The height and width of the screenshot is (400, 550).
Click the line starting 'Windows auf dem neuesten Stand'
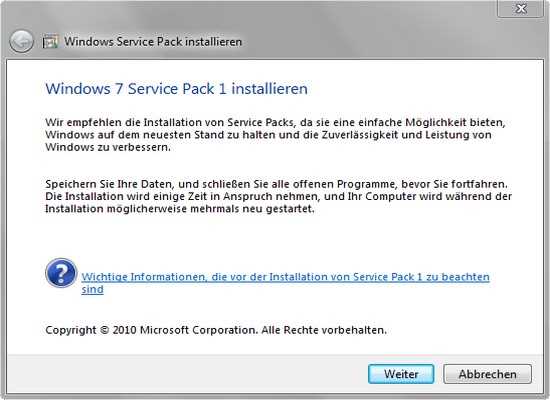click(268, 135)
